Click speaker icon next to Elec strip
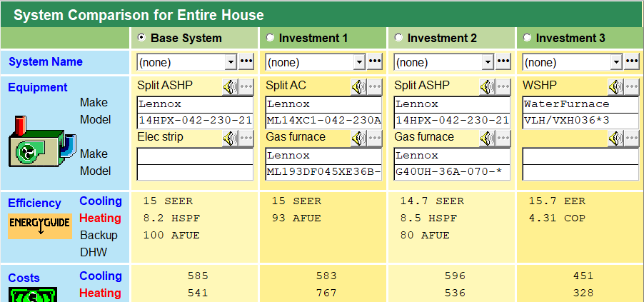This screenshot has width=644, height=302. [x=231, y=138]
